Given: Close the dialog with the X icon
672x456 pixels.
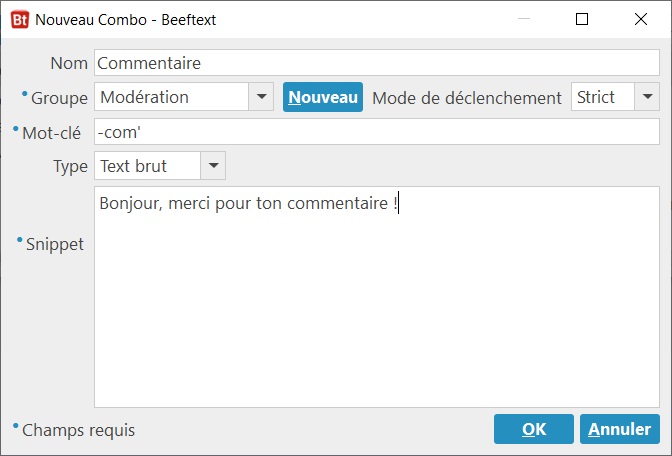Looking at the screenshot, I should click(x=641, y=19).
